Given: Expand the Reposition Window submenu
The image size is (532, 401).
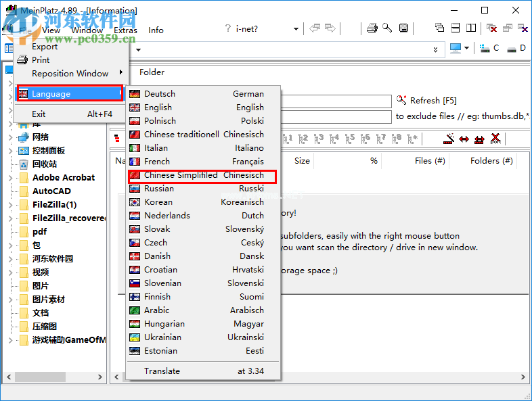Looking at the screenshot, I should click(121, 73).
